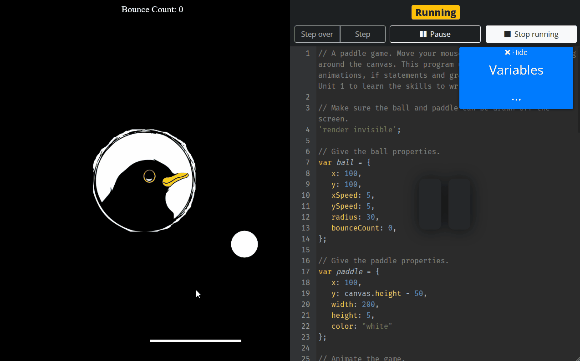Screen dimensions: 580x361
Task: Click comment 'Give the ball properties.'
Action: [x=379, y=151]
